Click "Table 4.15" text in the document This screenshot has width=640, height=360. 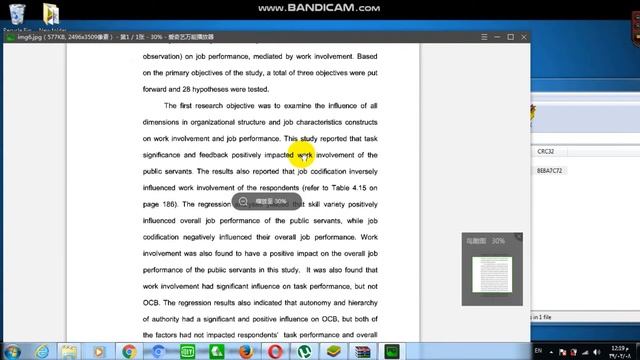pyautogui.click(x=349, y=188)
